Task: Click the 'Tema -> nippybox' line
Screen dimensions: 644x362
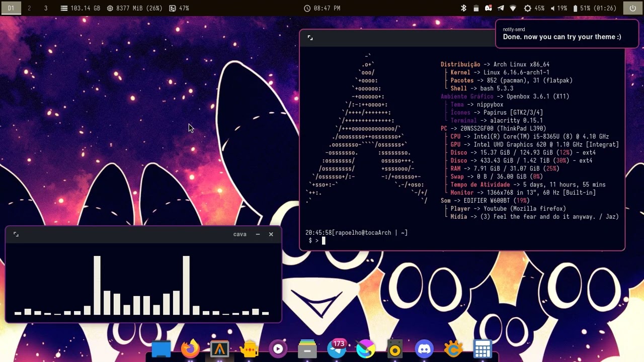Action: click(476, 105)
